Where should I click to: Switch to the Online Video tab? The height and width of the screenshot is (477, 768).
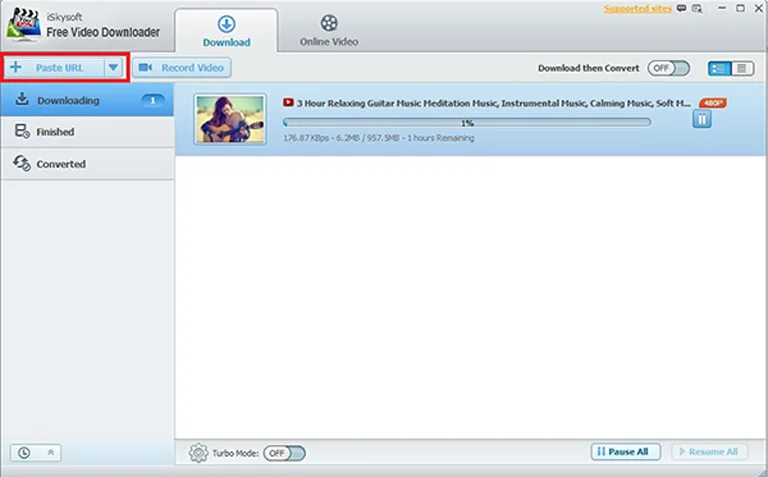(x=329, y=31)
